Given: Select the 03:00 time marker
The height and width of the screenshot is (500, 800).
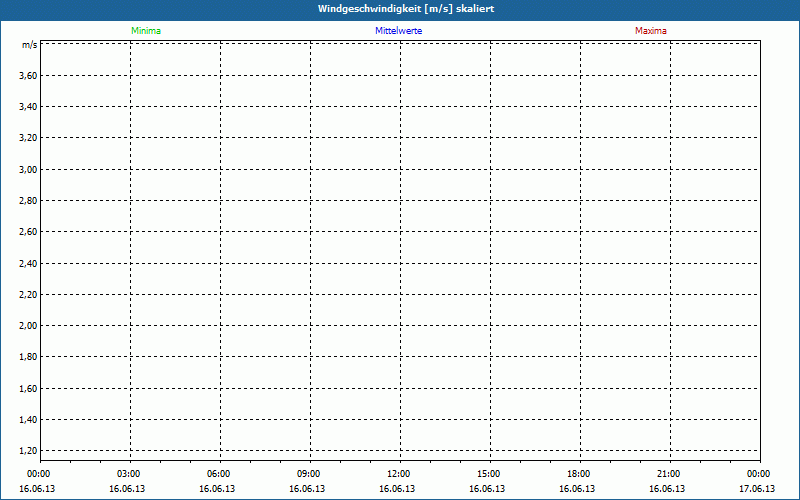Looking at the screenshot, I should (x=129, y=474).
